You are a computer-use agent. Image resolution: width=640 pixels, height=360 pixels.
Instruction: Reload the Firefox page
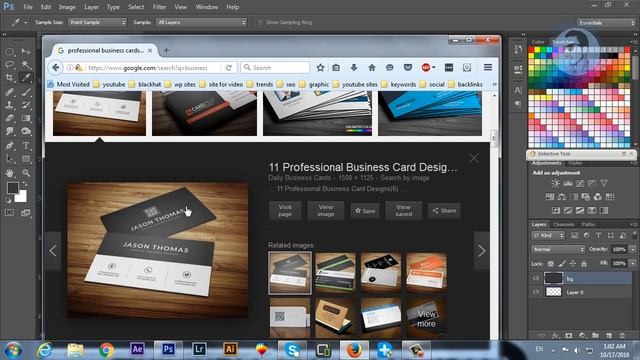pos(229,68)
